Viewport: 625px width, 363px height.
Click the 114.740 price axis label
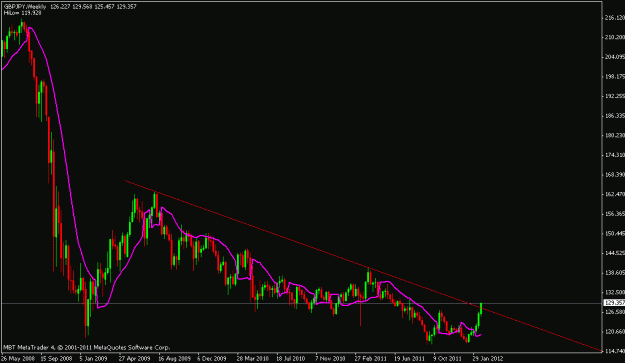click(x=615, y=351)
